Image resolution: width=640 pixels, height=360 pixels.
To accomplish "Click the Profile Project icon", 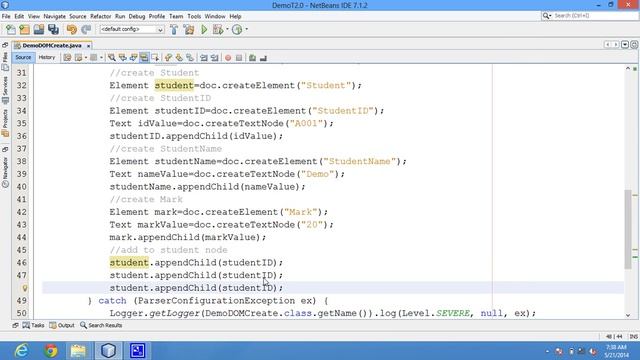I will click(x=237, y=29).
